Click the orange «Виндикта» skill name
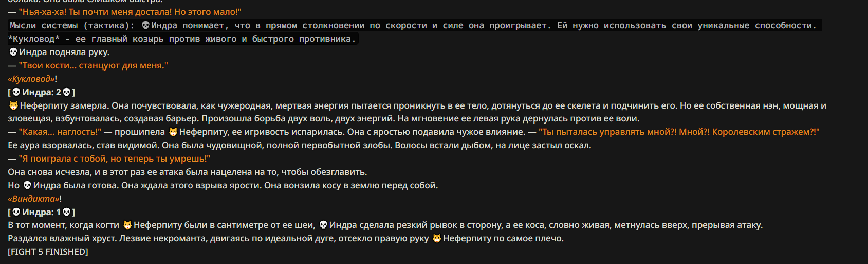This screenshot has width=868, height=264. [x=33, y=199]
